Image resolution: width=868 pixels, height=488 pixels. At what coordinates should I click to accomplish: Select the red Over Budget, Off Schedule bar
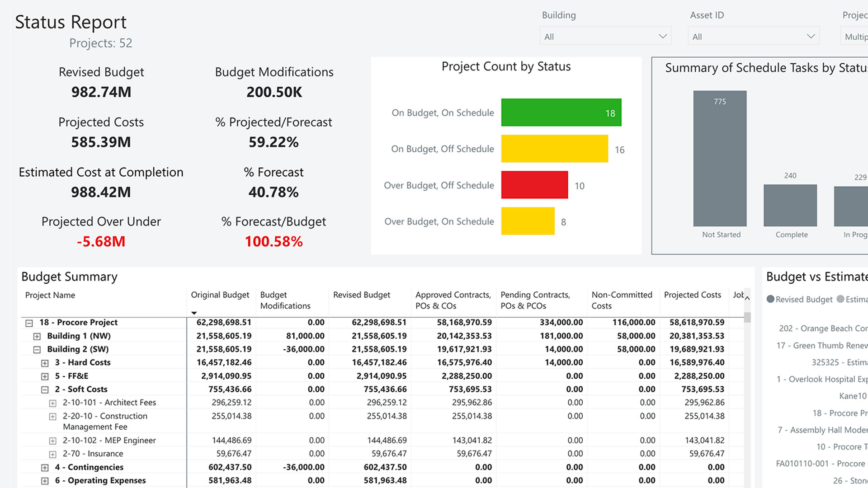[x=534, y=185]
